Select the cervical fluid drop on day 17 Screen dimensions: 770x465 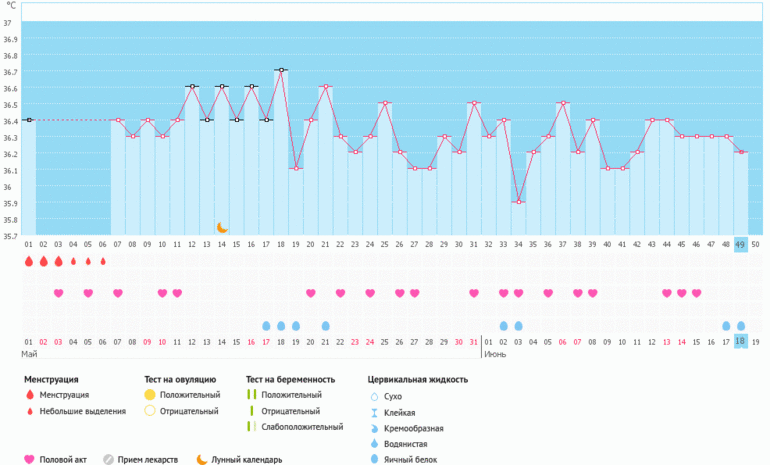(266, 326)
